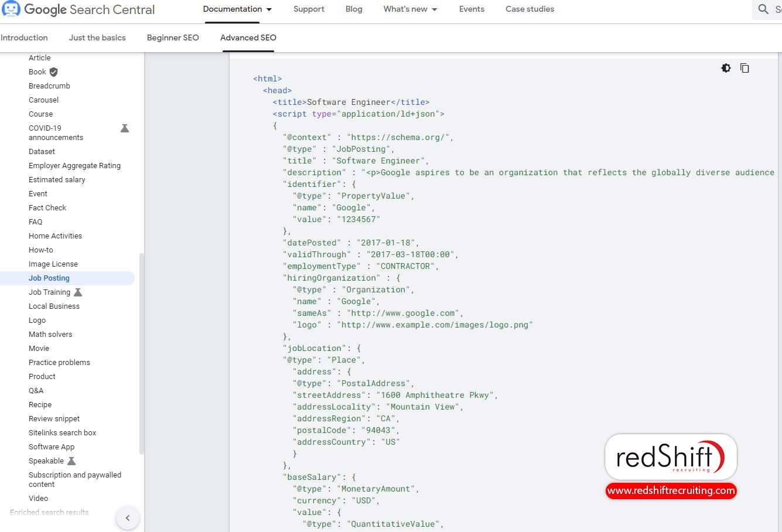
Task: Select the Advanced SEO tab
Action: click(248, 37)
